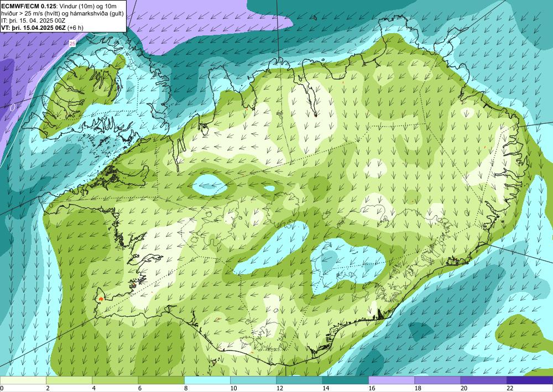Click the olive green 6–8 m/s legend swatch

click(161, 380)
